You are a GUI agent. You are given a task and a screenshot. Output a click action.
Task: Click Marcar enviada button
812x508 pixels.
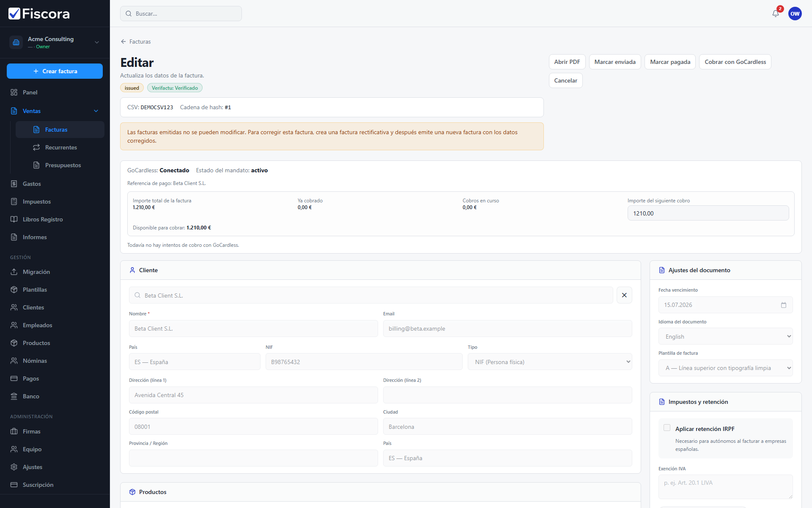click(615, 62)
